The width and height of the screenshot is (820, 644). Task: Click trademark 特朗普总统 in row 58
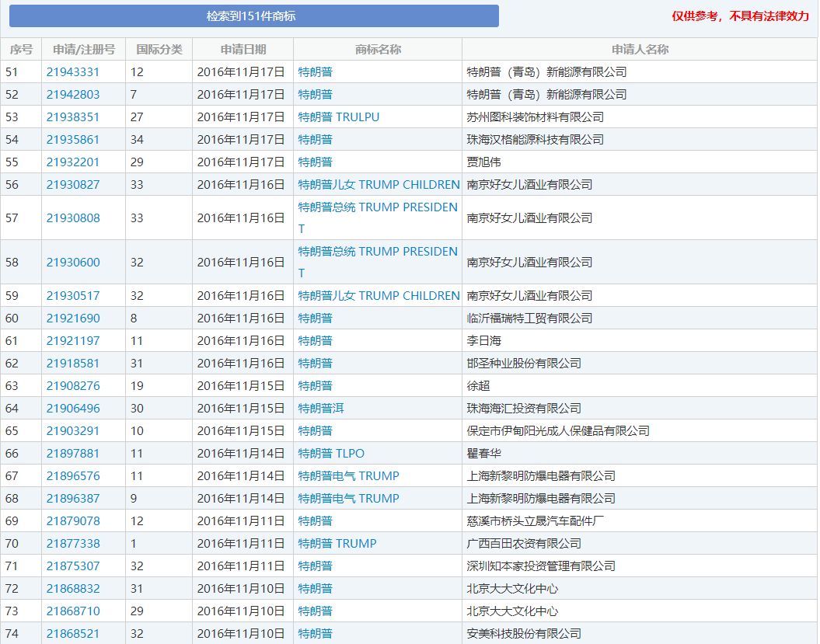378,262
